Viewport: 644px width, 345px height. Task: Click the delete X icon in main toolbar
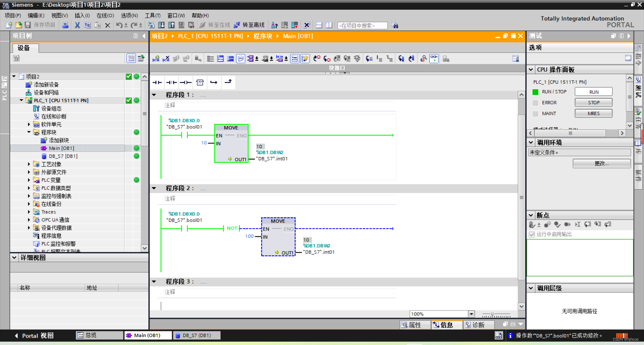coord(108,25)
